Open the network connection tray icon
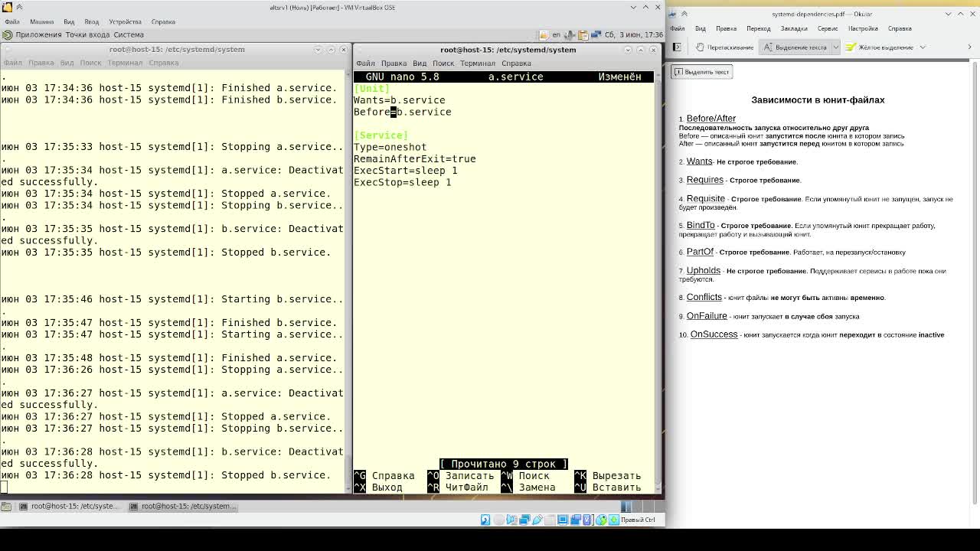This screenshot has height=551, width=980. 596,34
